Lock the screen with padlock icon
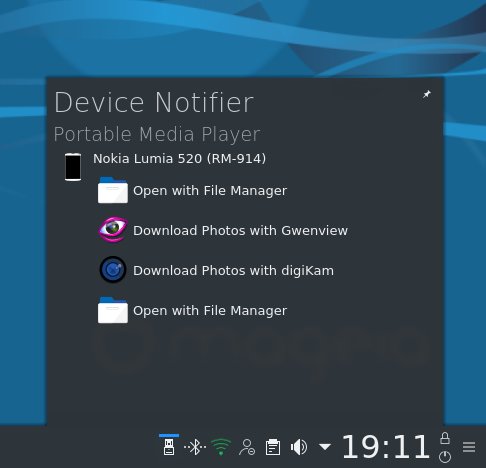 pyautogui.click(x=445, y=438)
